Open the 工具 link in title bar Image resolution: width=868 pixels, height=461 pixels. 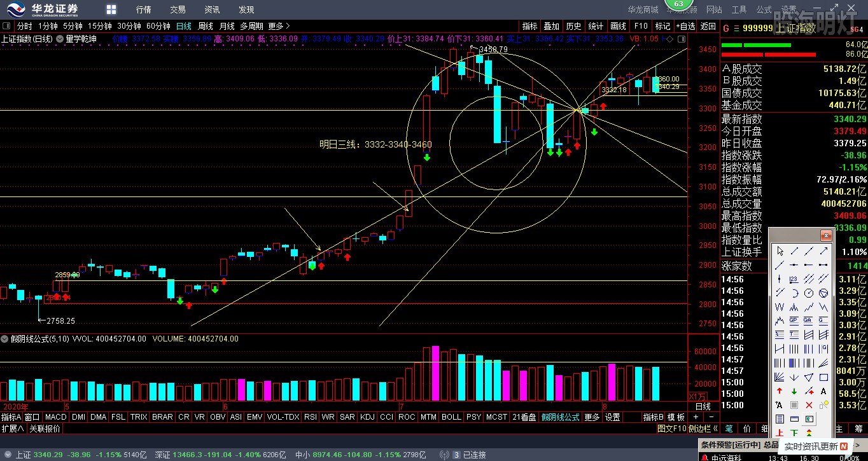pyautogui.click(x=739, y=10)
